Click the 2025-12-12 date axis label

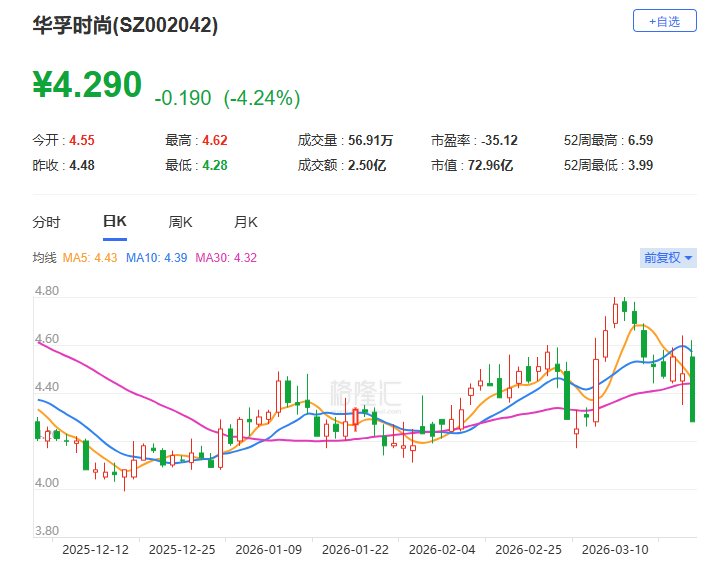point(95,549)
